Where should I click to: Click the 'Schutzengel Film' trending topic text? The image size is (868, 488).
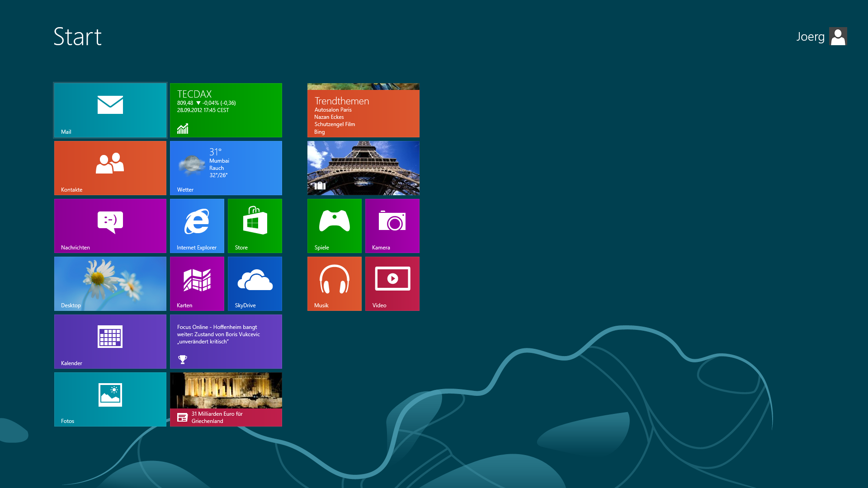(335, 124)
